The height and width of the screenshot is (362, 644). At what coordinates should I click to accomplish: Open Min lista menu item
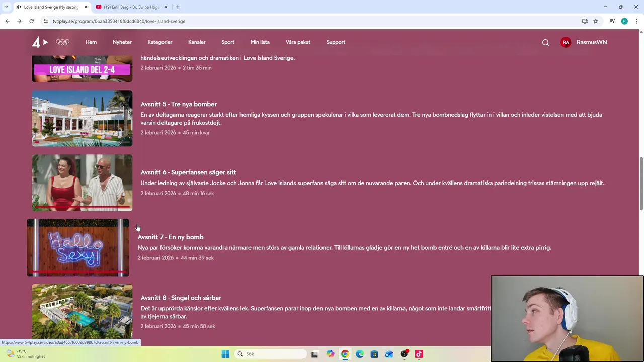coord(260,42)
